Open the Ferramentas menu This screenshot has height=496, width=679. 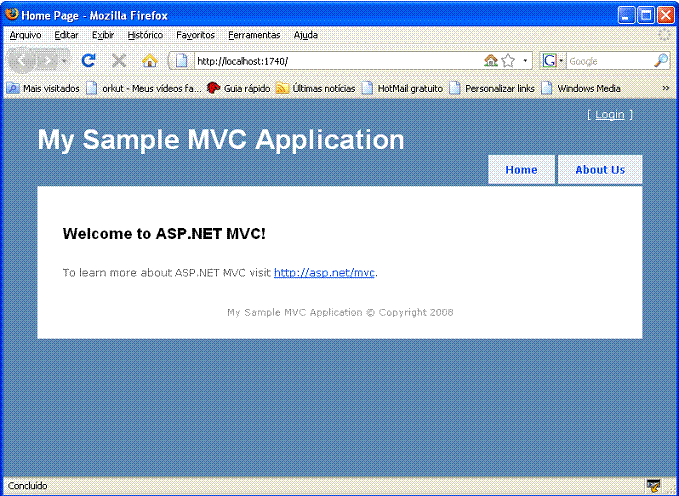tap(254, 35)
